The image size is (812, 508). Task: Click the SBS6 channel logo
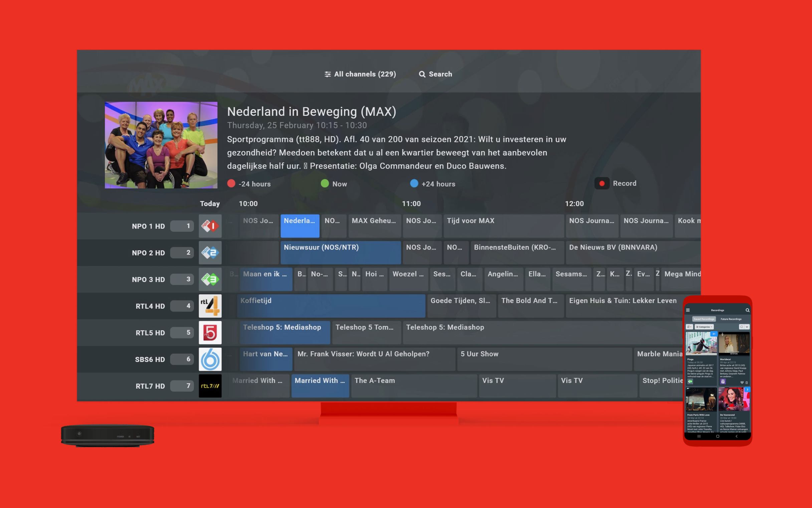210,359
